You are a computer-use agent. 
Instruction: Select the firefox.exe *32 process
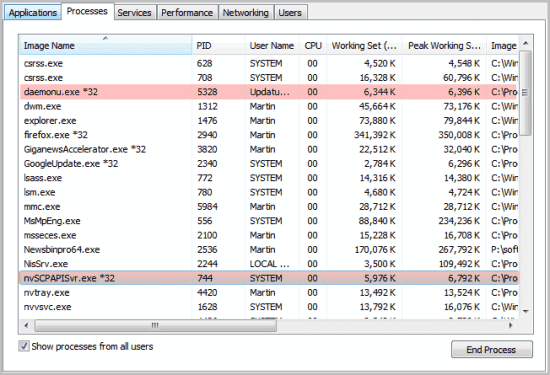(269, 135)
